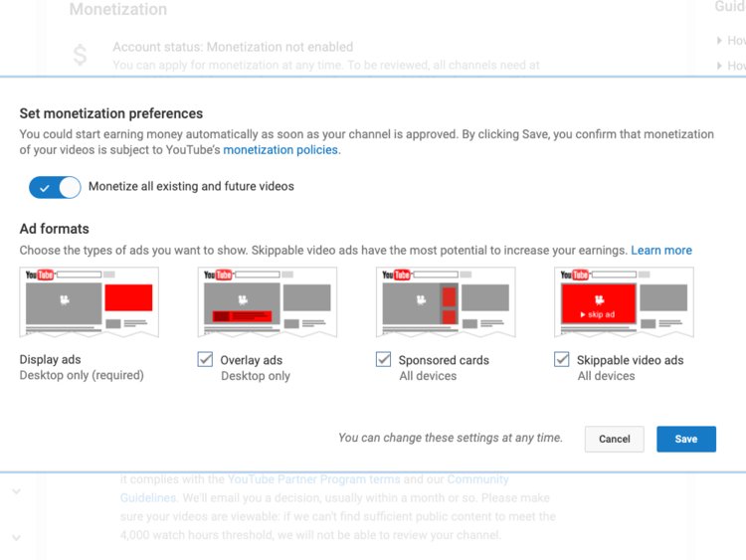Viewport: 746px width, 560px height.
Task: Click the Skippable video ads preview thumbnail
Action: (623, 302)
